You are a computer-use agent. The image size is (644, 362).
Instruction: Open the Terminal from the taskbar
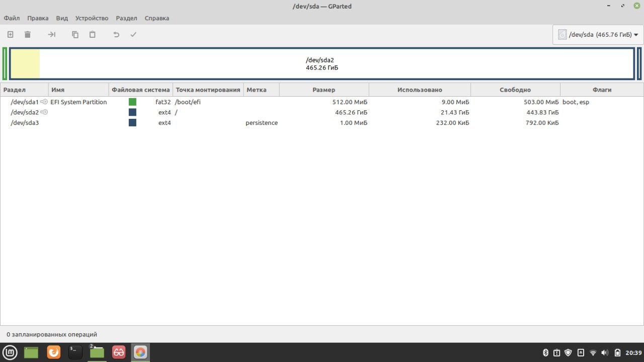click(x=75, y=352)
